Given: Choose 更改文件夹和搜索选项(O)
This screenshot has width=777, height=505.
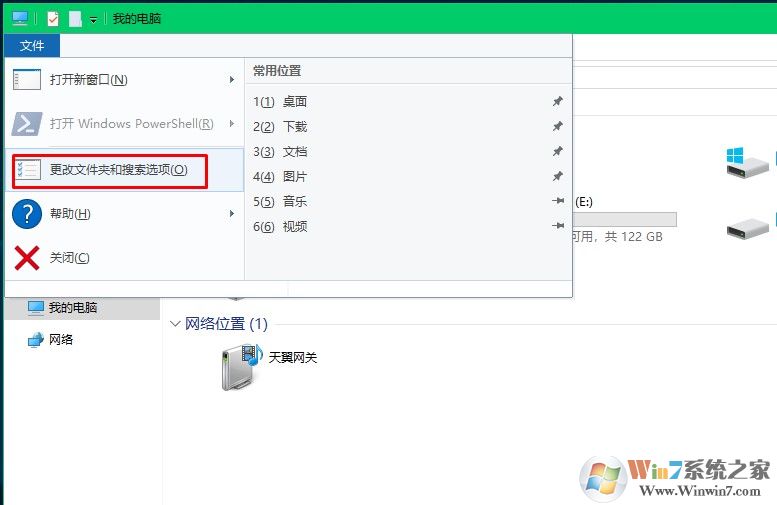Looking at the screenshot, I should click(x=124, y=169).
